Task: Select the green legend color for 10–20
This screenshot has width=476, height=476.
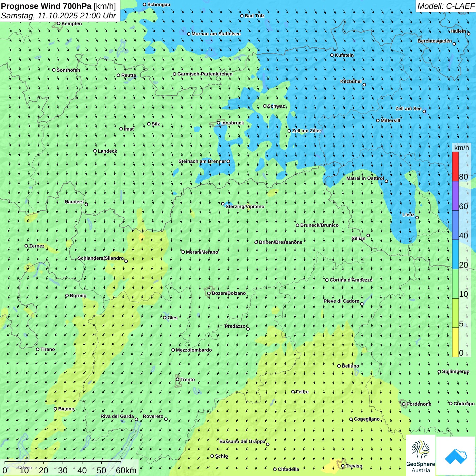Action: coord(455,284)
